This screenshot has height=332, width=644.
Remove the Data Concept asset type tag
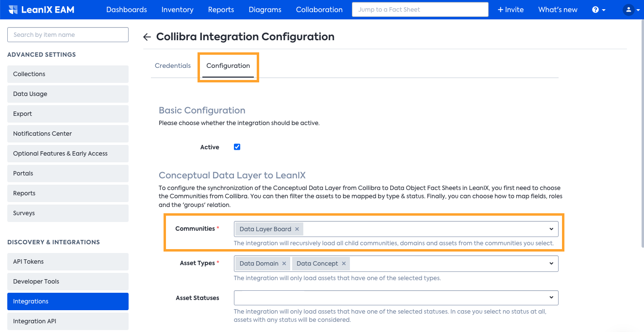coord(344,264)
